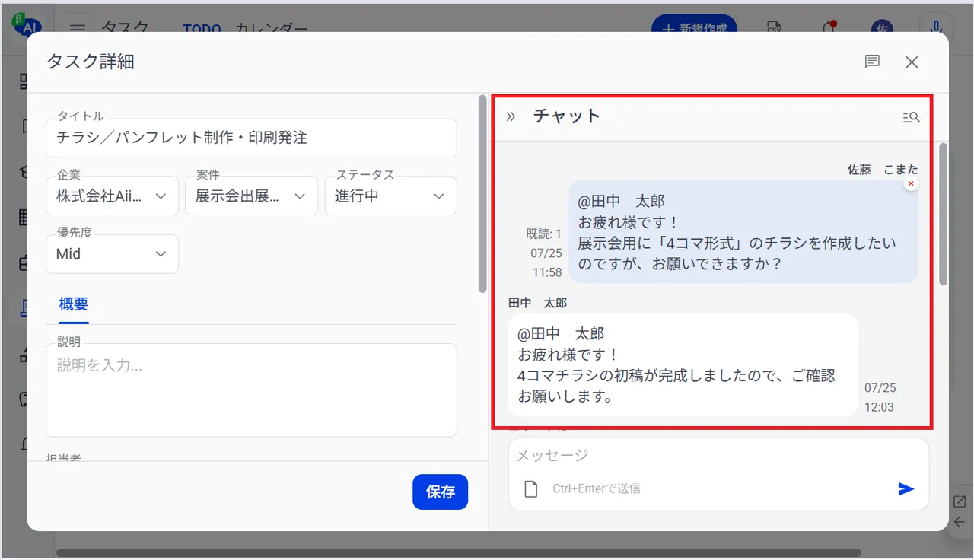The height and width of the screenshot is (560, 974).
Task: Open the ステータス dropdown showing 進行中
Action: (390, 196)
